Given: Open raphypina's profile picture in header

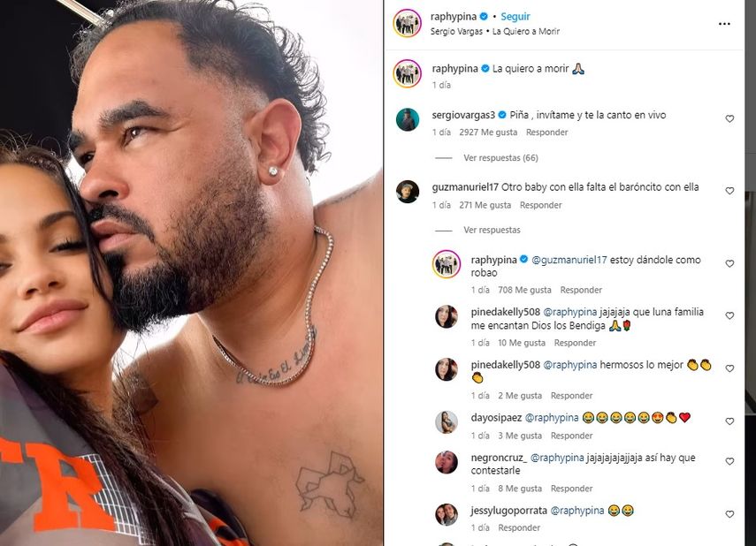Looking at the screenshot, I should [407, 23].
